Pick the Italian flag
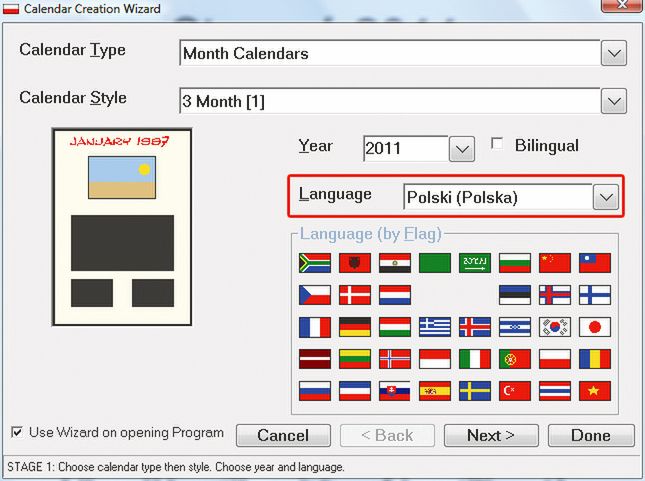 [x=475, y=359]
